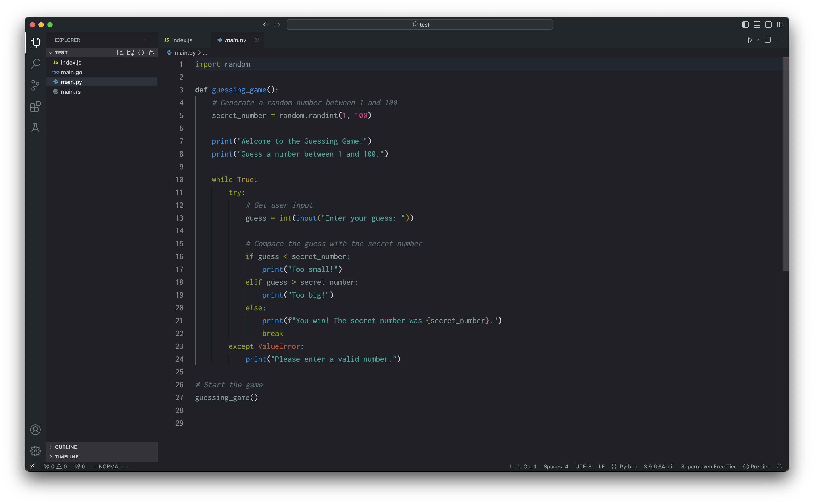Open the Accounts menu icon

click(35, 430)
